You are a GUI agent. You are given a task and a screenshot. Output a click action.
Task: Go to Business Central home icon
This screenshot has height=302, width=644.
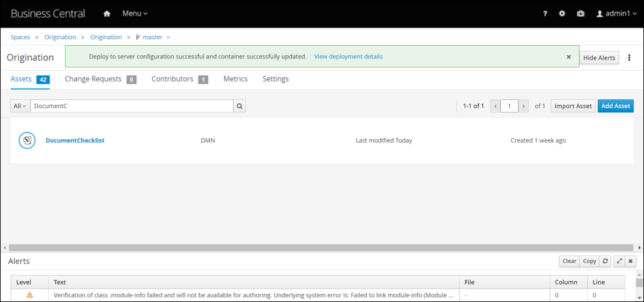point(107,14)
